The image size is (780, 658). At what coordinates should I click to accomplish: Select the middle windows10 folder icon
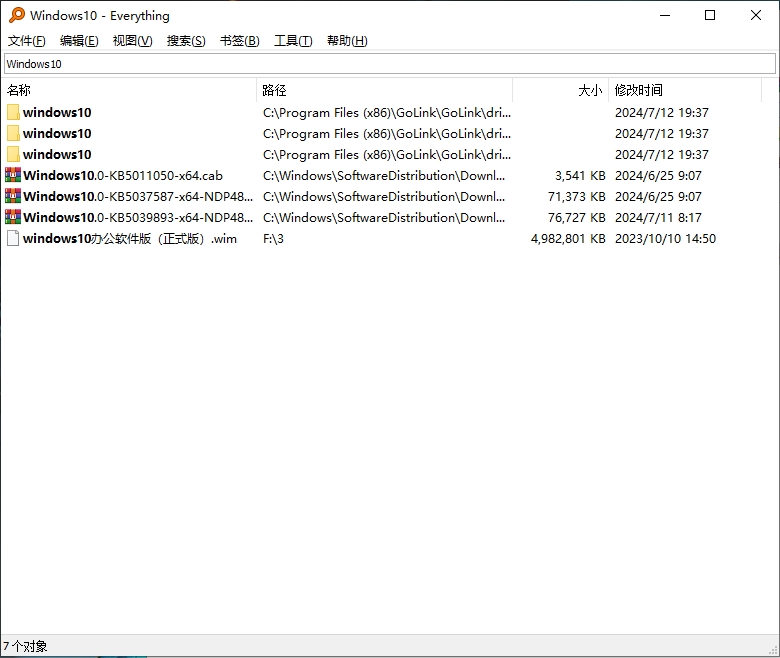pos(13,134)
